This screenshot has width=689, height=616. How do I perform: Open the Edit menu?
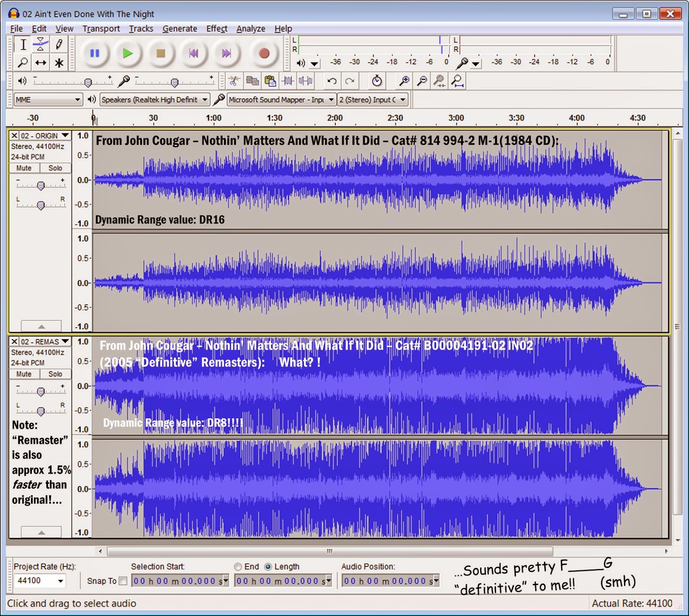[39, 28]
